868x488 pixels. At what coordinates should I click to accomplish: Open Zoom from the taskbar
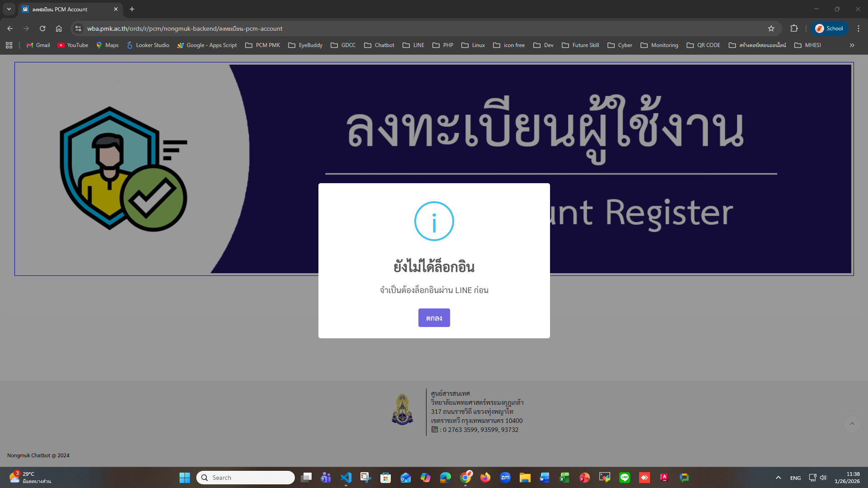(505, 477)
